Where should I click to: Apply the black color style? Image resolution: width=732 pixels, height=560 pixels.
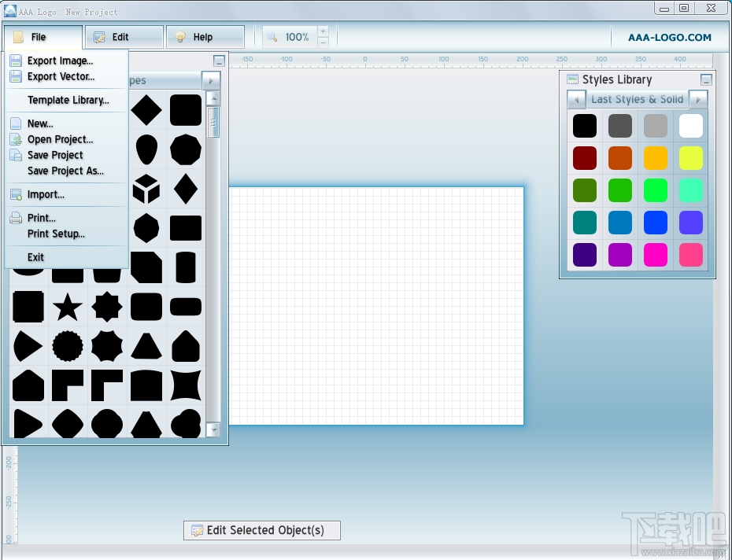coord(585,126)
